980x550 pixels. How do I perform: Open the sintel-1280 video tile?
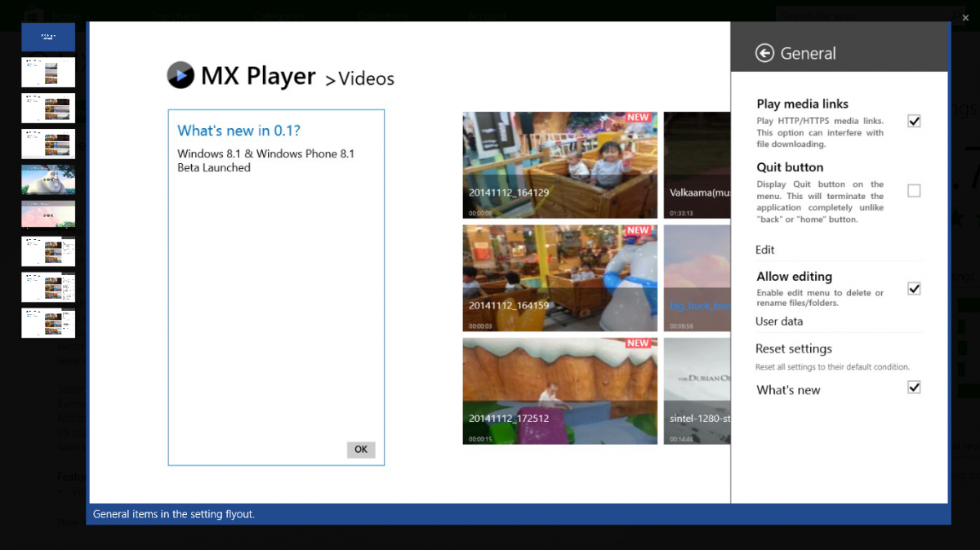tap(697, 391)
